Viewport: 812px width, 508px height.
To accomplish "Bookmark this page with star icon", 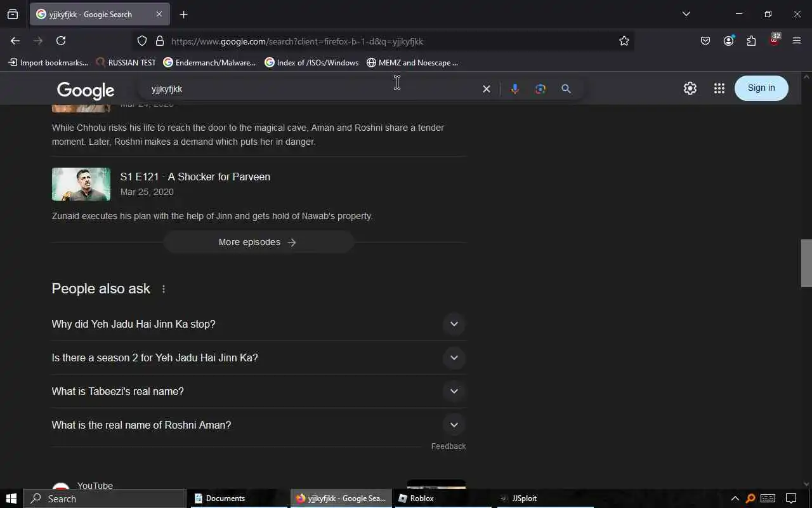I will tap(624, 41).
